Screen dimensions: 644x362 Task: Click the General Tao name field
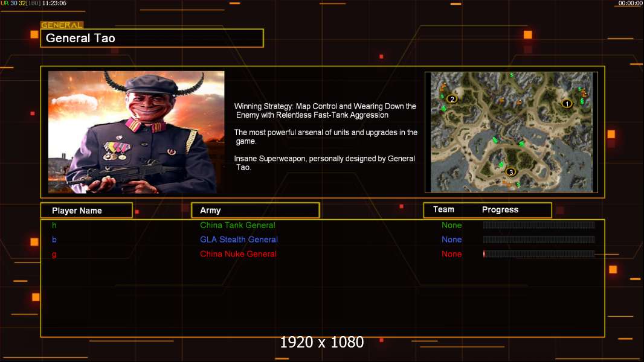click(152, 38)
